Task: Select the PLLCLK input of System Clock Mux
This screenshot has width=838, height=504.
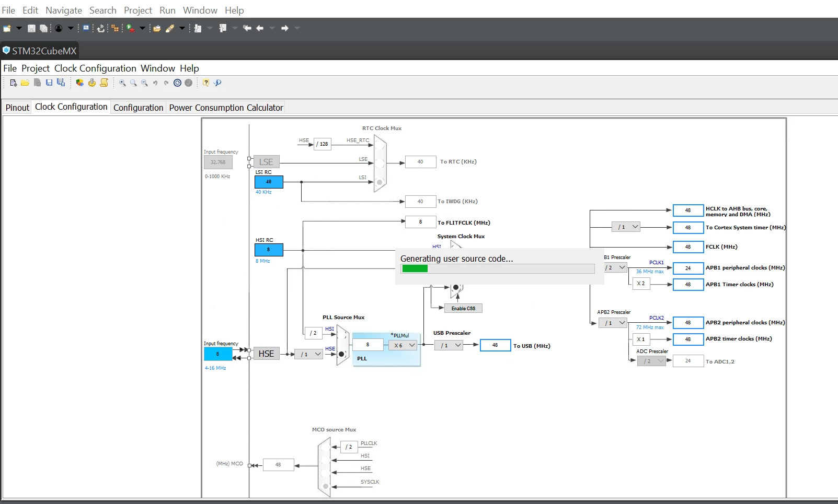Action: coord(456,287)
